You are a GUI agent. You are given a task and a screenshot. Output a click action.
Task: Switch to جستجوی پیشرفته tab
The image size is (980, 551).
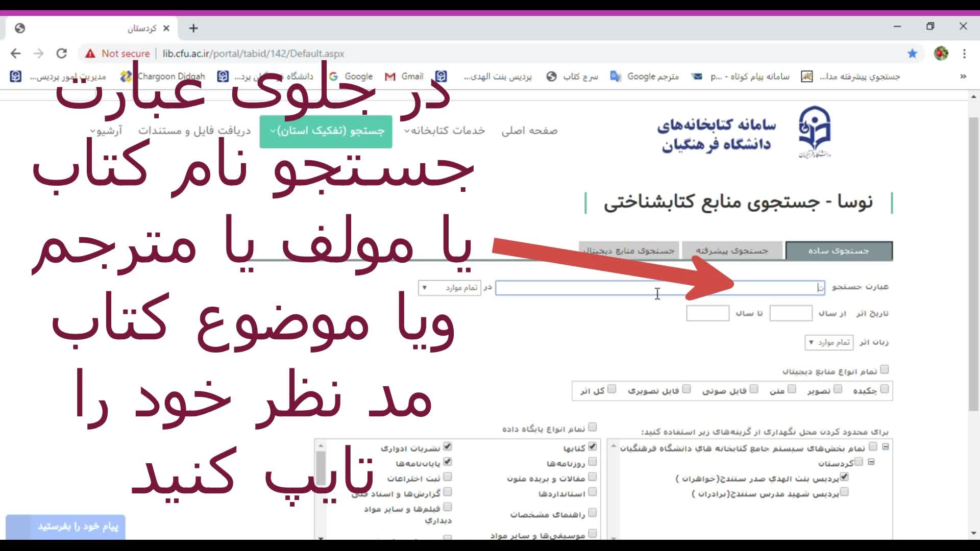coord(732,251)
